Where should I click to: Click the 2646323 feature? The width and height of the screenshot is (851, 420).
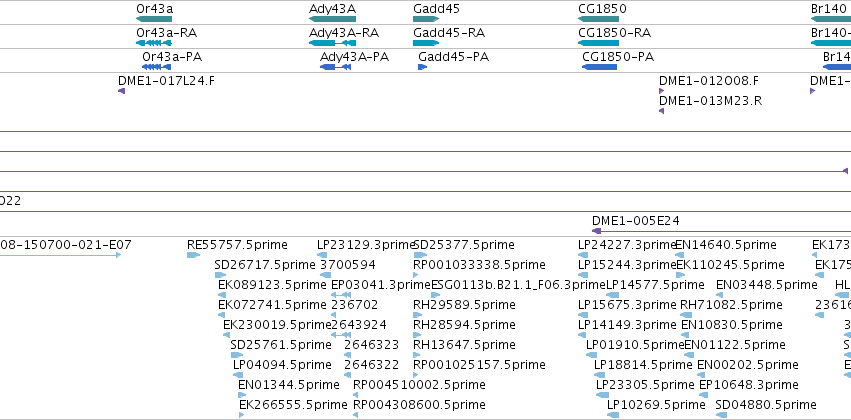348,355
